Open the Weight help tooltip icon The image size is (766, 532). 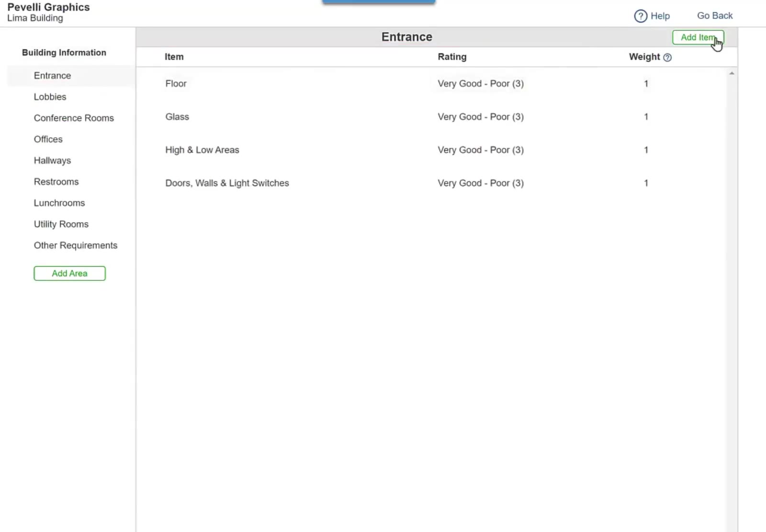(x=667, y=57)
